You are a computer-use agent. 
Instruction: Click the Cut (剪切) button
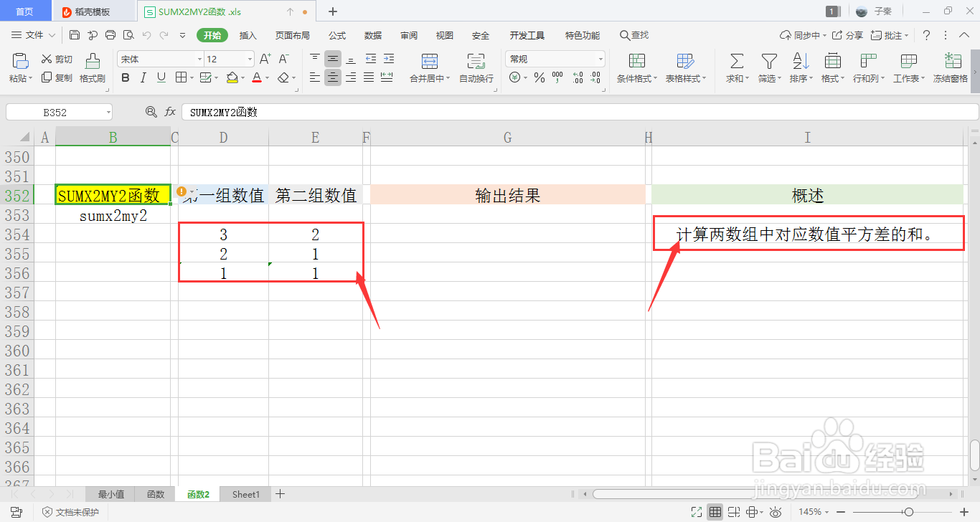[x=57, y=60]
